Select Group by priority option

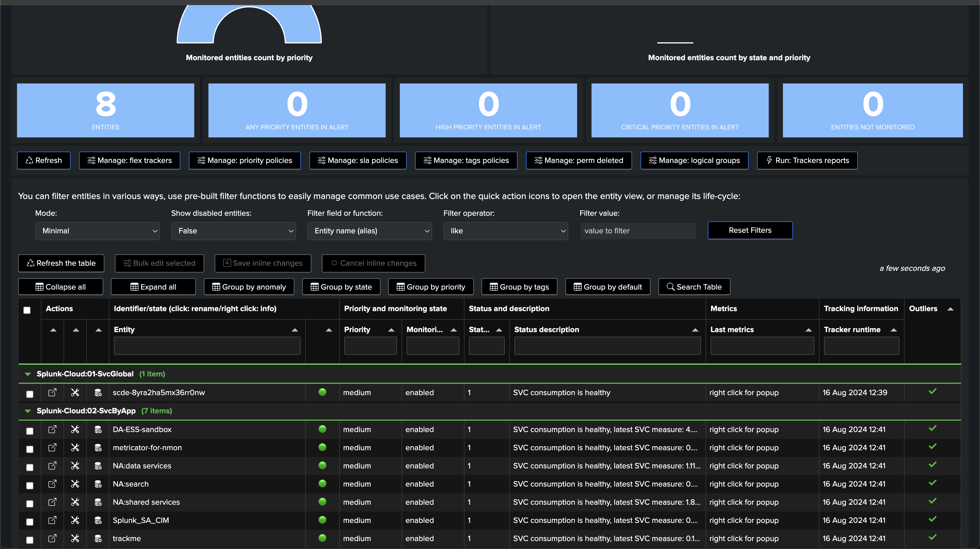[x=431, y=287]
